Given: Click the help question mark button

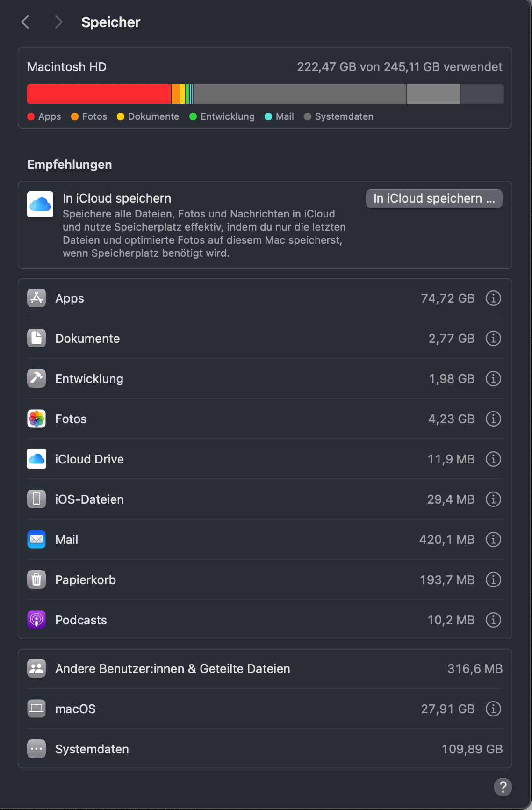Looking at the screenshot, I should pyautogui.click(x=503, y=787).
